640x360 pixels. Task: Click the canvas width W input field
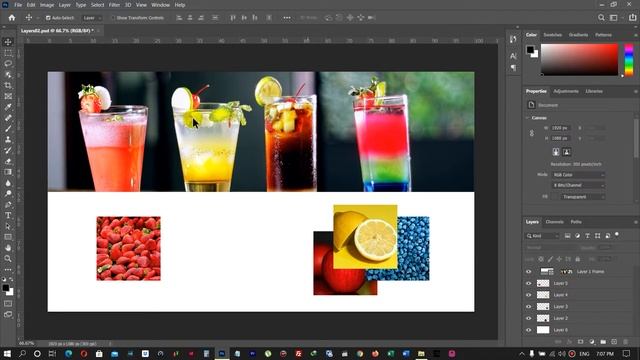560,128
